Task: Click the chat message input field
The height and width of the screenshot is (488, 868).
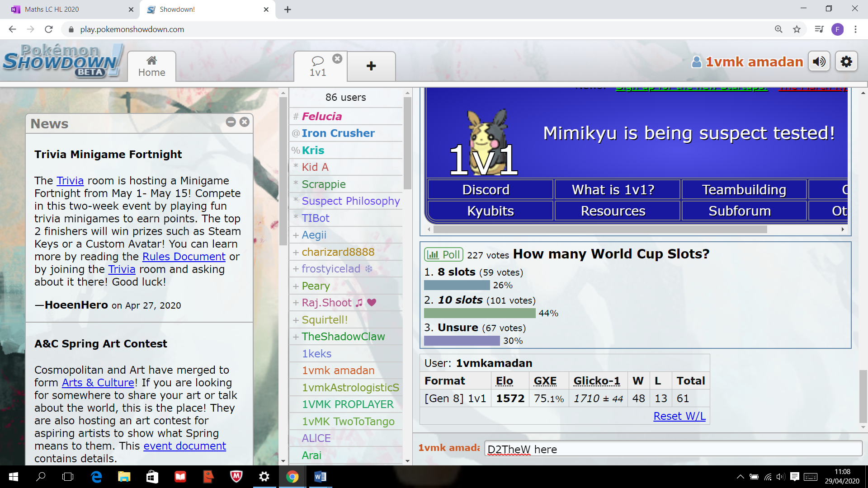Action: coord(673,449)
